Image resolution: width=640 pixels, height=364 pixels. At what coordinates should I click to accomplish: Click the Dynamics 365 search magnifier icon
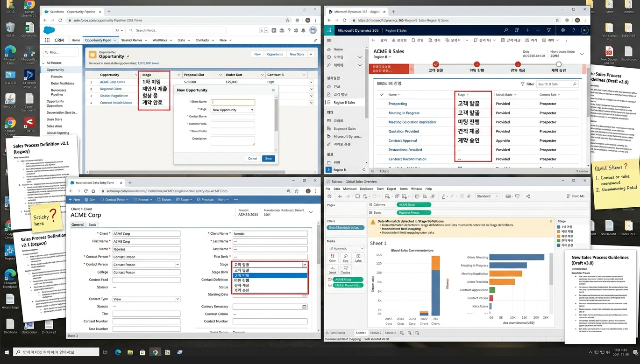tap(505, 30)
